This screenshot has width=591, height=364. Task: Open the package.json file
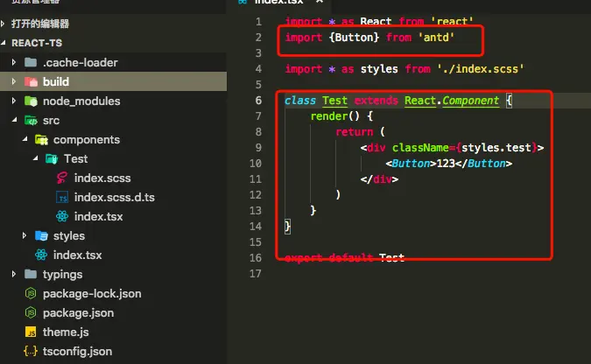(79, 312)
